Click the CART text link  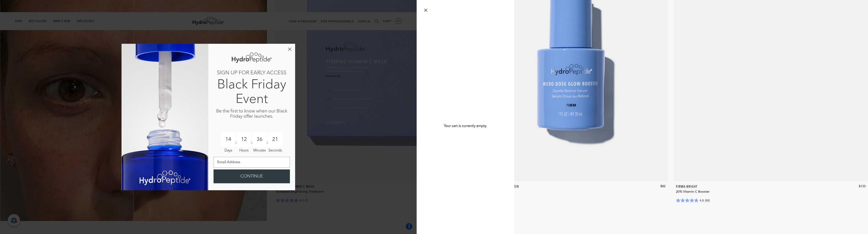click(387, 21)
